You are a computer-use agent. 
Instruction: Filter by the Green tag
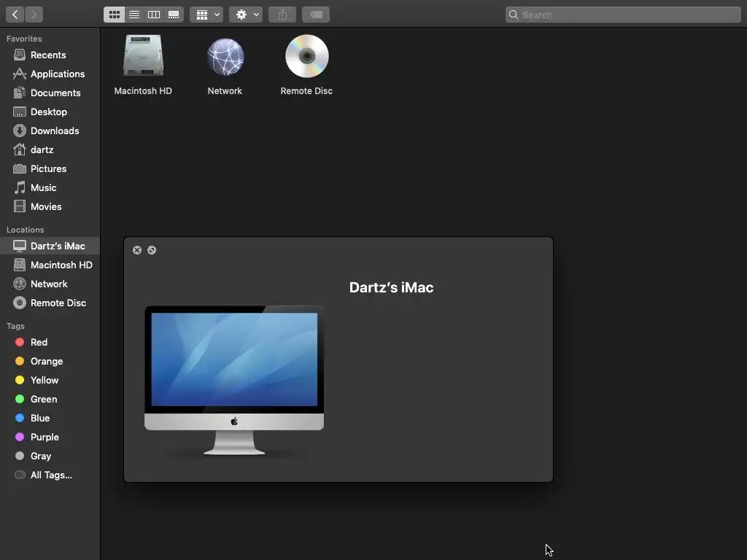pos(50,399)
